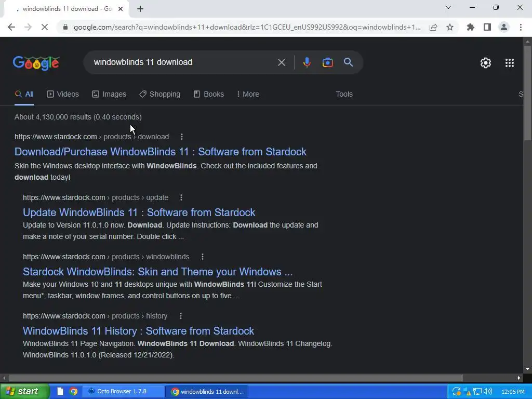
Task: Open network connection tray icon
Action: 477,392
